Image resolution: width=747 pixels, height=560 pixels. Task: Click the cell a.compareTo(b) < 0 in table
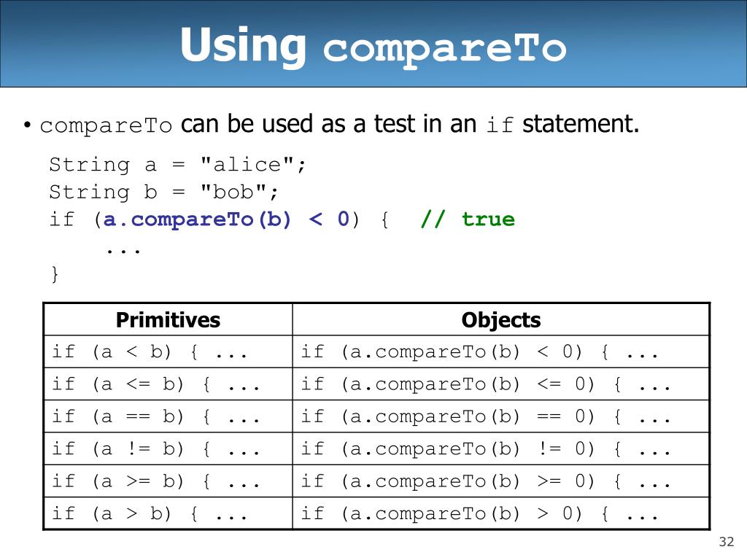(x=501, y=352)
